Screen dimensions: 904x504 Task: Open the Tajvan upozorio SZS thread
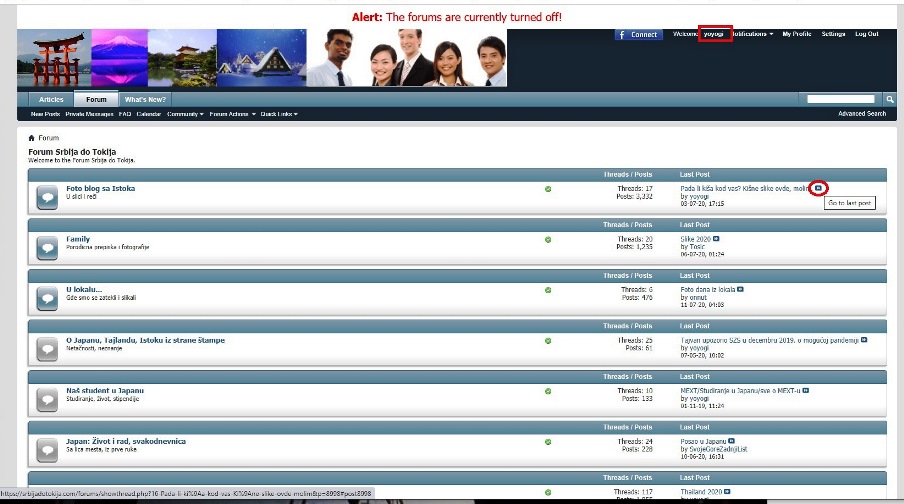tap(770, 340)
